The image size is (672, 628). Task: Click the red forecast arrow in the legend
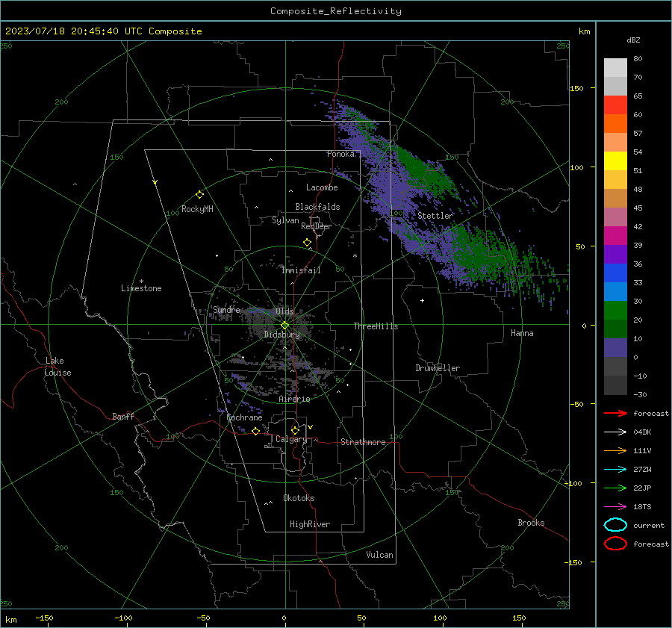pyautogui.click(x=615, y=413)
